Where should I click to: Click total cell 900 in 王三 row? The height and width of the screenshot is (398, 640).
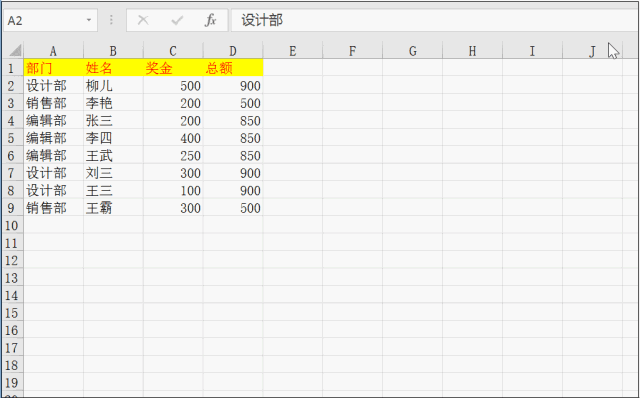point(233,191)
